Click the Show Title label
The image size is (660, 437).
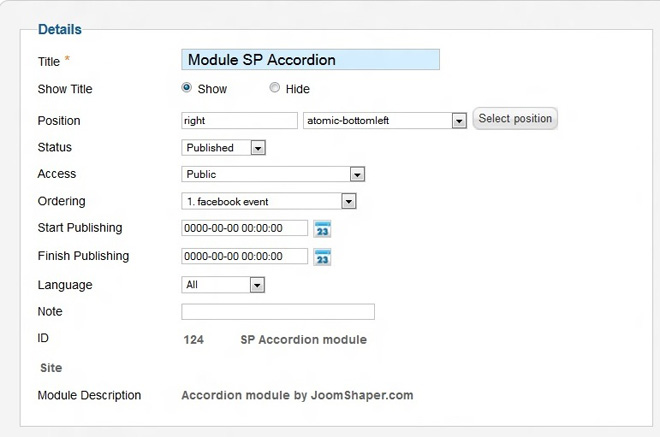65,89
